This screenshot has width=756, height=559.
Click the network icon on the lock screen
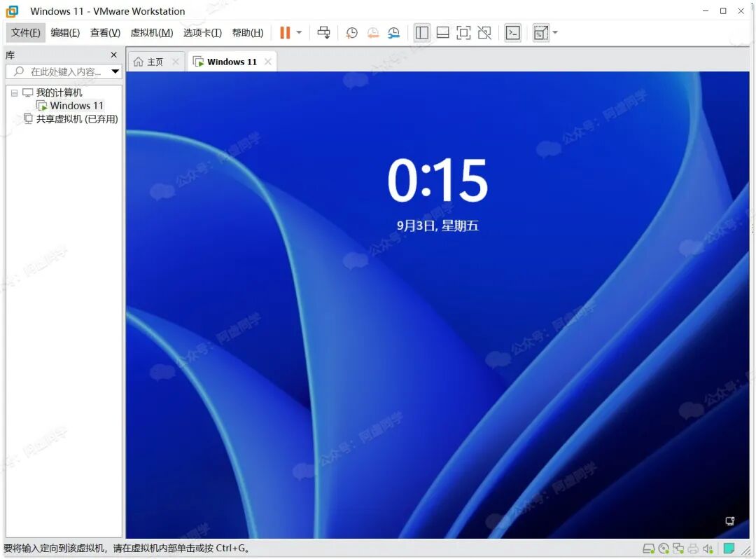[x=730, y=521]
